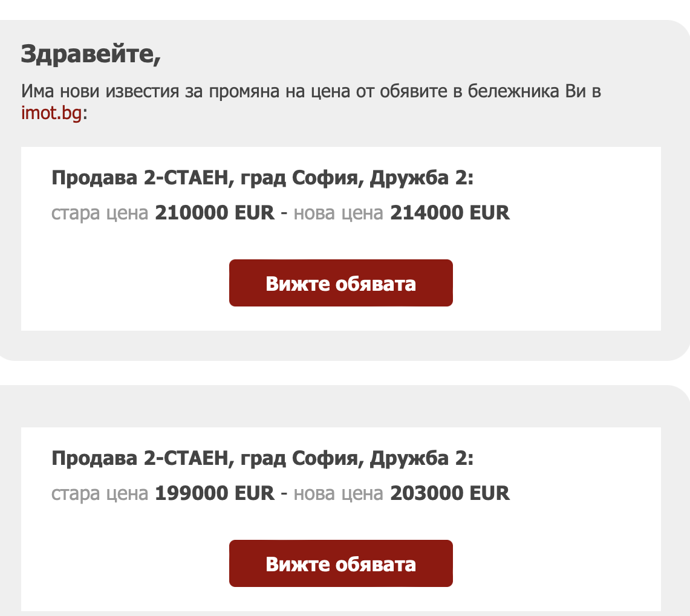Screen dimensions: 690x616
Task: Click the old price 199000 EUR value
Action: coord(215,493)
